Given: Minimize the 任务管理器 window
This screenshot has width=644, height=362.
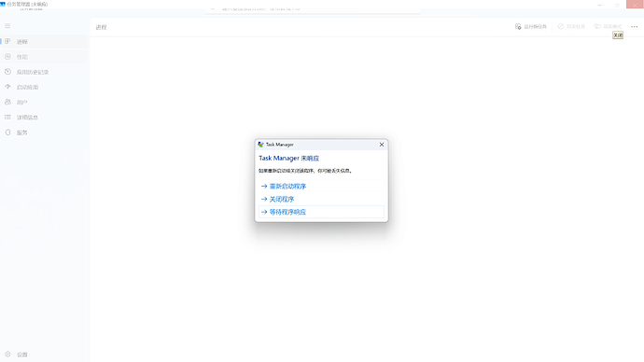Looking at the screenshot, I should click(x=599, y=5).
